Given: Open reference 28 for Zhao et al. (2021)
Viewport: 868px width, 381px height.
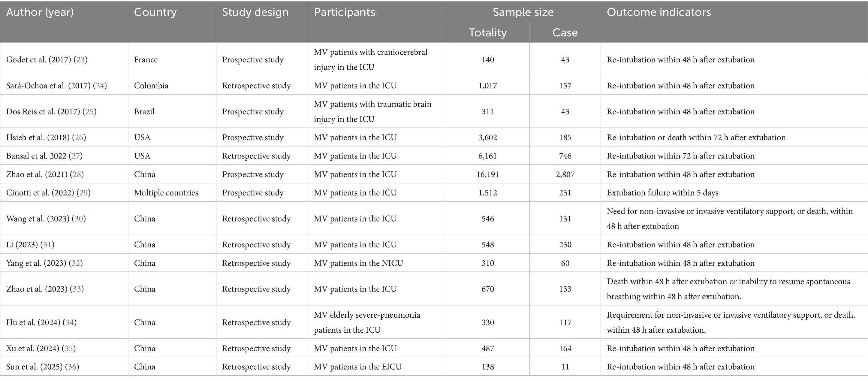Looking at the screenshot, I should (x=77, y=175).
